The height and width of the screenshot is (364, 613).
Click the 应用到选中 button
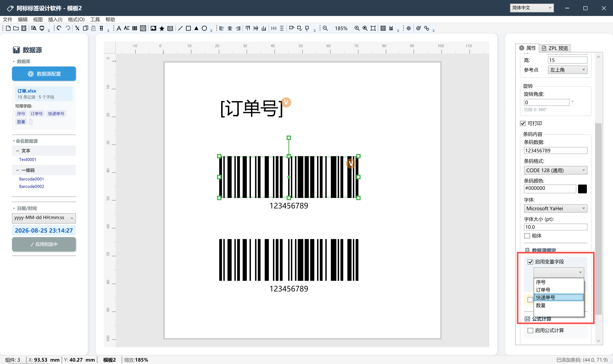pos(44,244)
